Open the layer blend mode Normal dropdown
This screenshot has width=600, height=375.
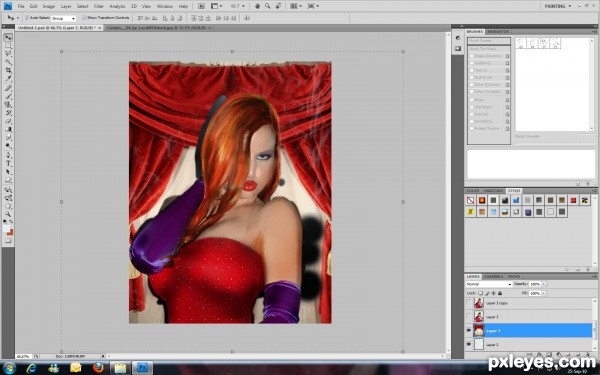(489, 284)
